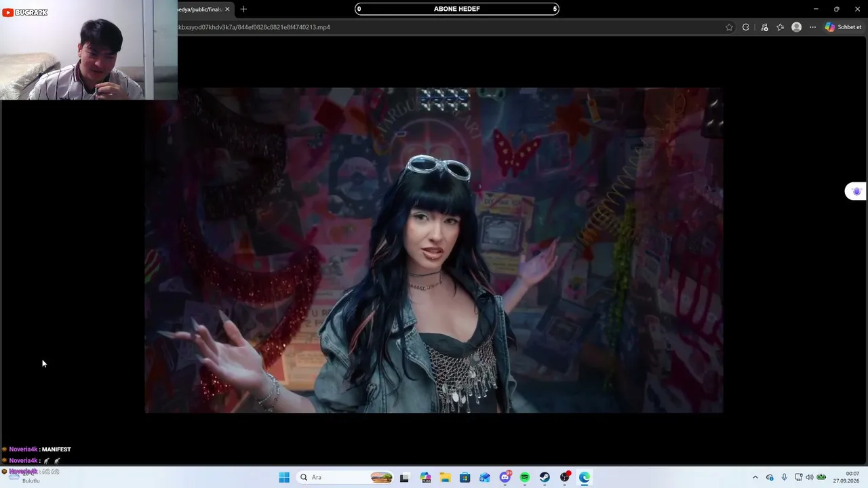Viewport: 868px width, 488px height.
Task: Open the volume control speaker icon
Action: (809, 477)
